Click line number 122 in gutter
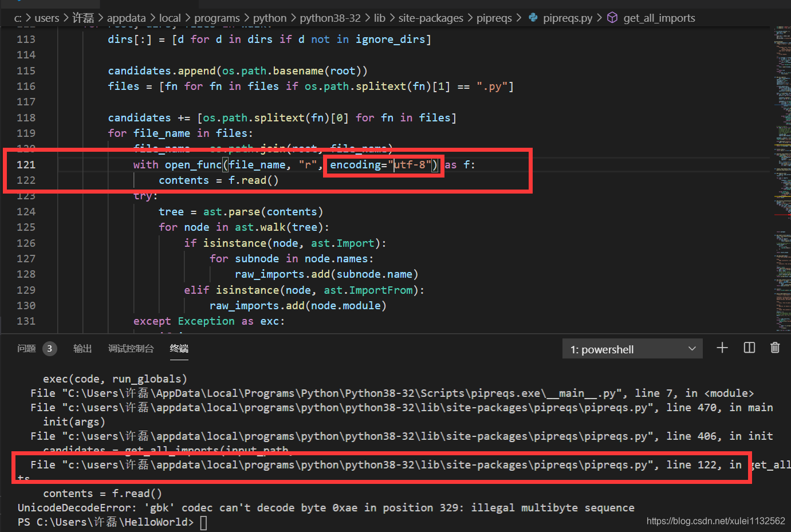The image size is (791, 532). 26,180
